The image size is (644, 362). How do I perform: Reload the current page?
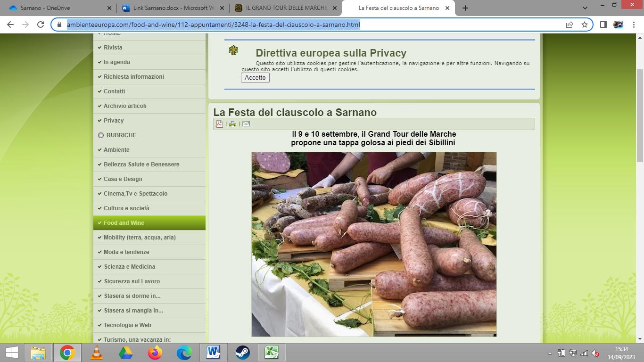click(x=41, y=25)
